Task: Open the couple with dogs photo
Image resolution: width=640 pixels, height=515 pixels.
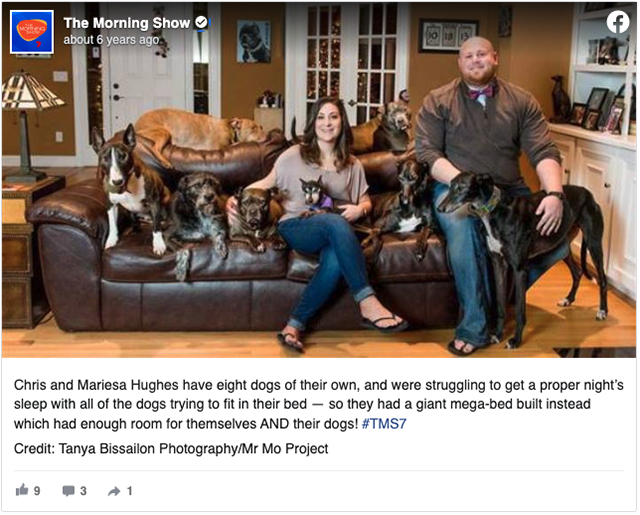Action: tap(319, 180)
